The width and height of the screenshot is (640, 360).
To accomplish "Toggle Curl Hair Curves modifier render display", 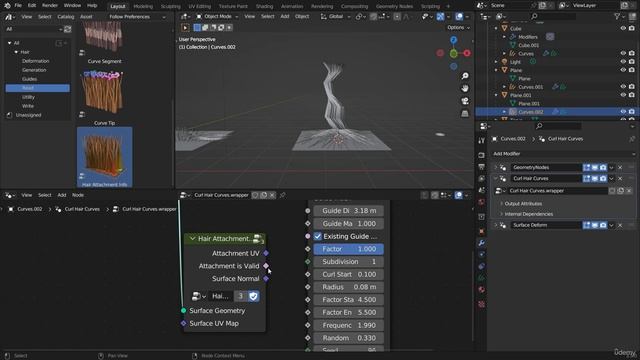I will click(x=603, y=178).
